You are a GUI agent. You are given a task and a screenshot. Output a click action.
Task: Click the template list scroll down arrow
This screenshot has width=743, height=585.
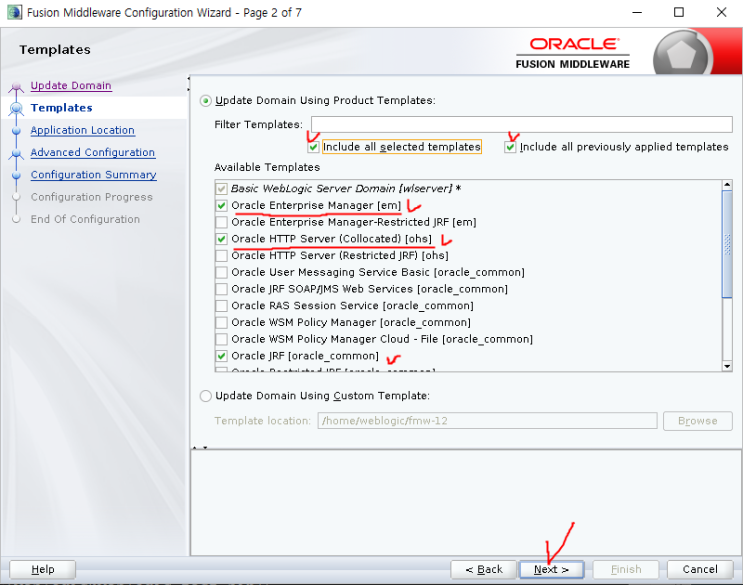[727, 366]
